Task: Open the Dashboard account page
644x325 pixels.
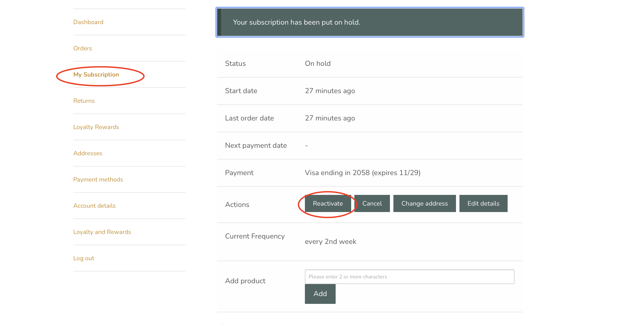Action: click(88, 22)
